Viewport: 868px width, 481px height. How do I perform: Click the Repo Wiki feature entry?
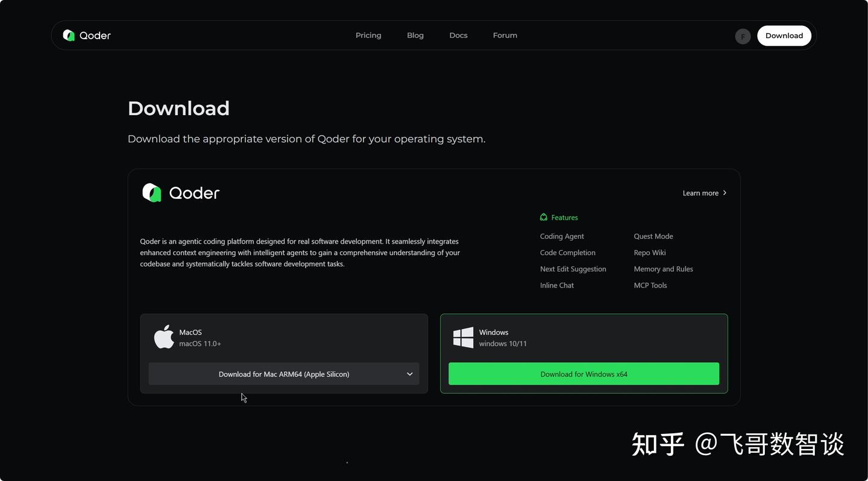click(649, 253)
